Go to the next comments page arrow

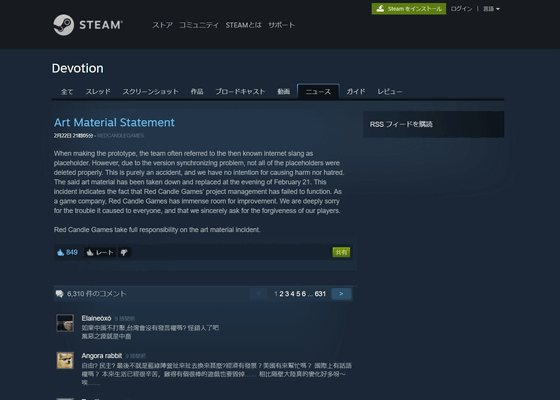point(341,294)
